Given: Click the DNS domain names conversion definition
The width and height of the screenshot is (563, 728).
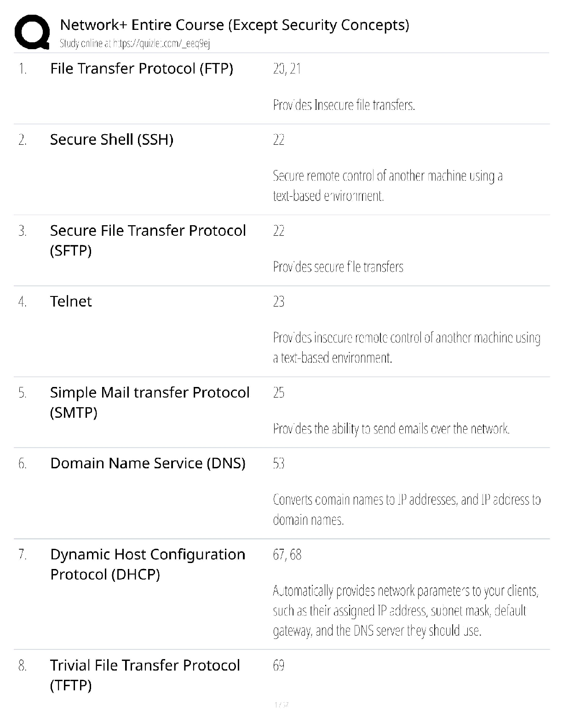Looking at the screenshot, I should pyautogui.click(x=406, y=509).
